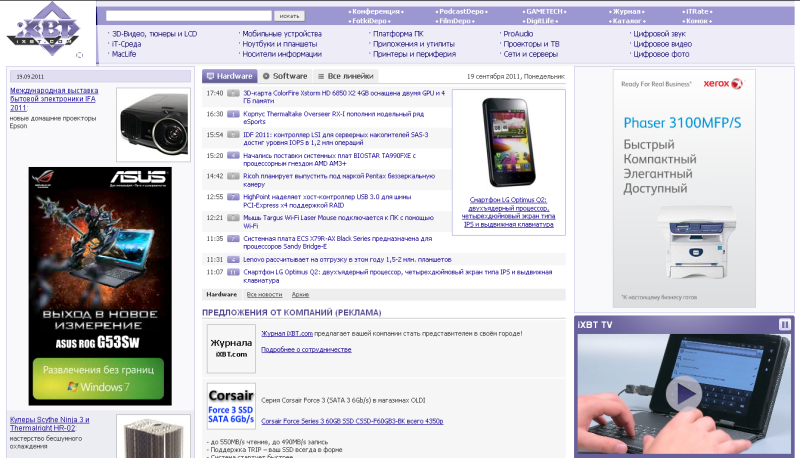
Task: Open the 'Международная выставка IFA 2011' article link
Action: (x=54, y=99)
